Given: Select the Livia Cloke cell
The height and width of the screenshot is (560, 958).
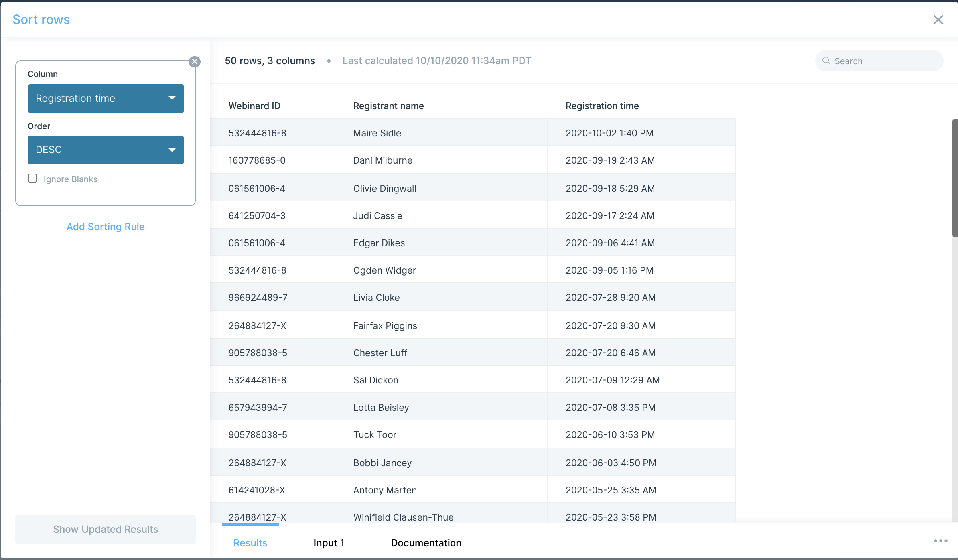Looking at the screenshot, I should click(x=441, y=297).
